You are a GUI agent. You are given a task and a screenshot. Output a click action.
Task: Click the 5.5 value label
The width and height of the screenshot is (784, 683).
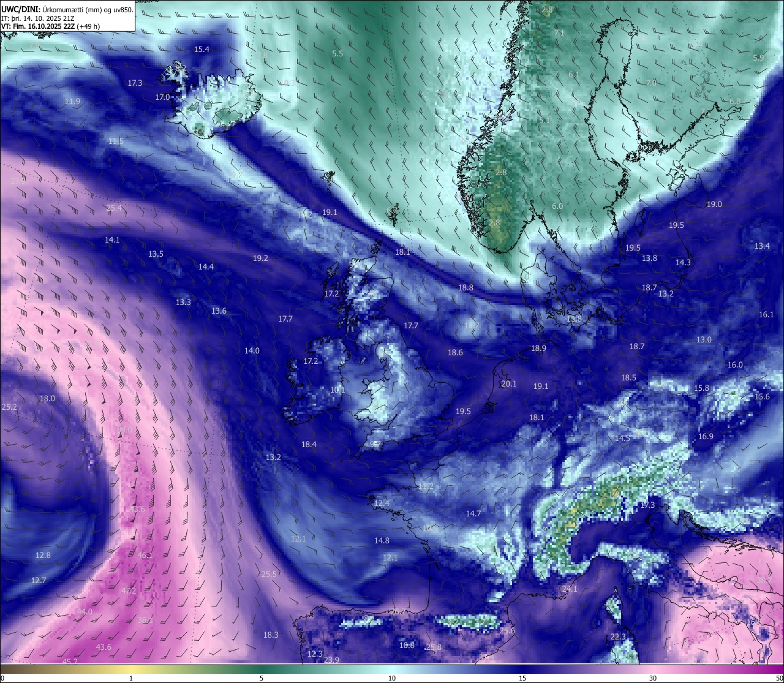[x=337, y=53]
